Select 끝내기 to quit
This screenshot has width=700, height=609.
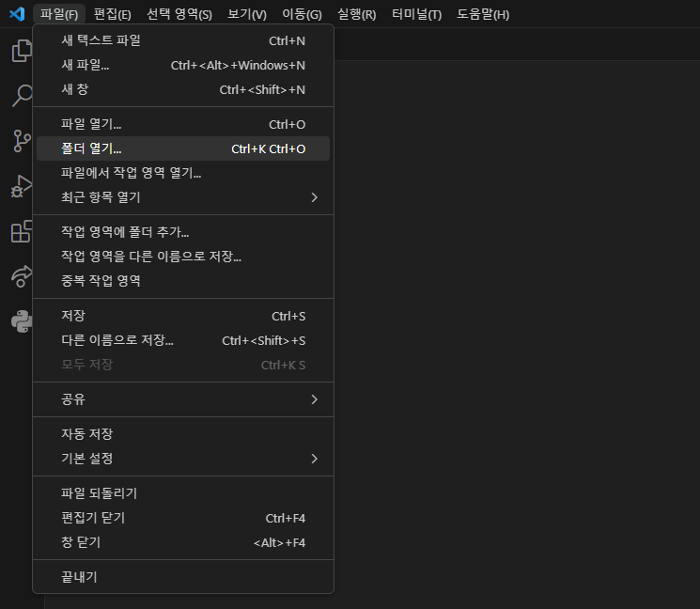coord(183,577)
